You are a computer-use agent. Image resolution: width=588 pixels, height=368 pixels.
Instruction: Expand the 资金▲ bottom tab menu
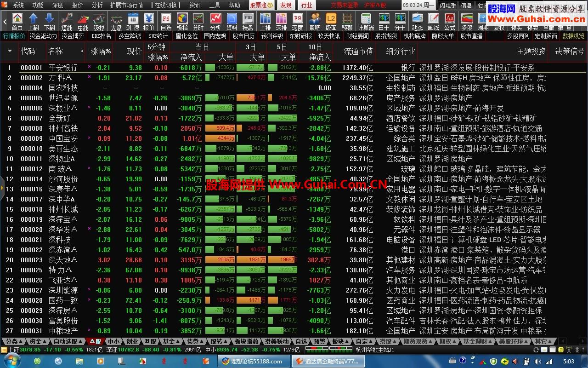pos(38,341)
